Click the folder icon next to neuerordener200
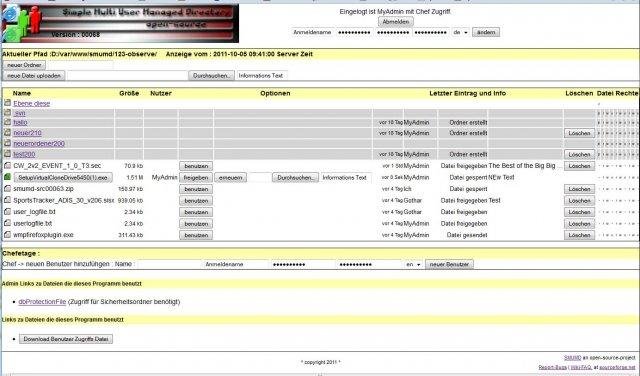The width and height of the screenshot is (640, 376). 7,143
